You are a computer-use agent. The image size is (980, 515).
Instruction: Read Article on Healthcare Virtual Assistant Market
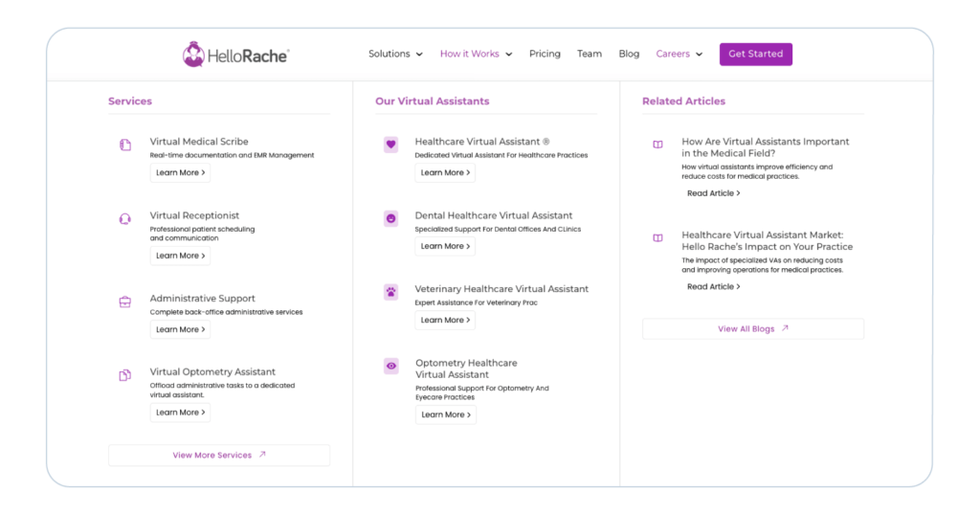pyautogui.click(x=713, y=286)
